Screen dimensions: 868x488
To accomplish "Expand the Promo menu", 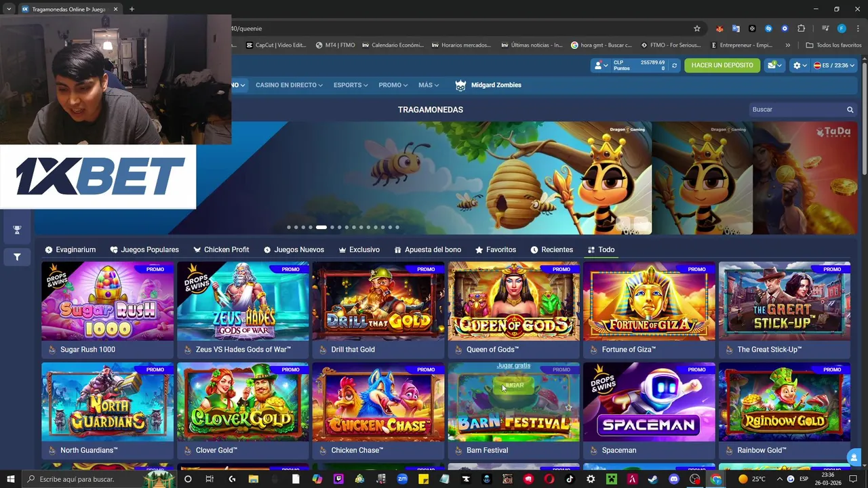I will [x=393, y=85].
